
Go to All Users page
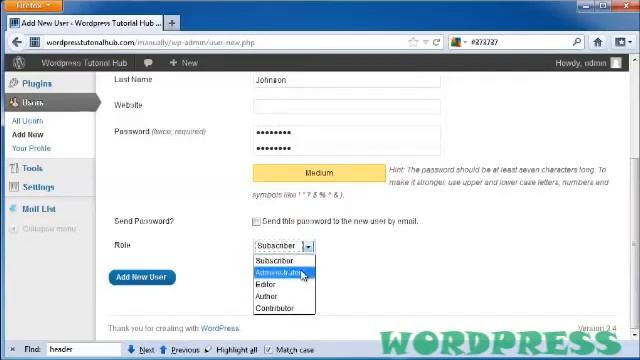27,121
